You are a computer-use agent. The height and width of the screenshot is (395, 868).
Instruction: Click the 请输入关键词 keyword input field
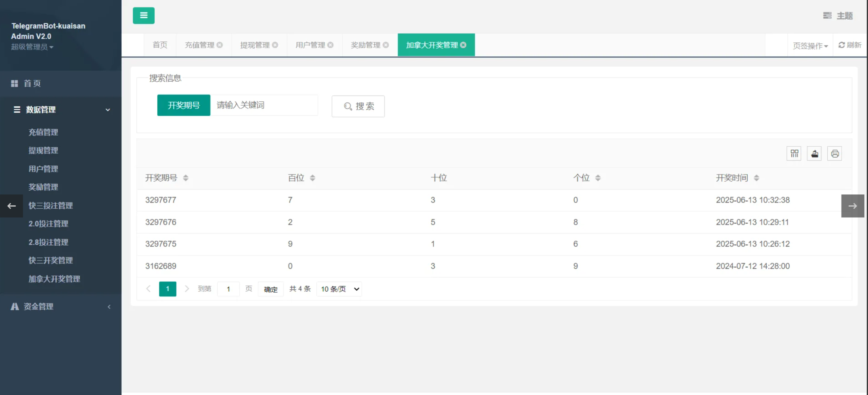coord(264,105)
